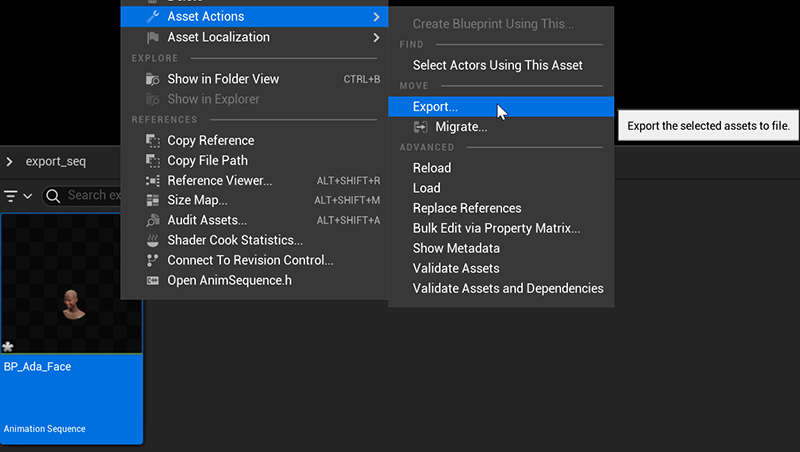Click the Reference Viewer icon
This screenshot has height=452, width=800.
(153, 181)
